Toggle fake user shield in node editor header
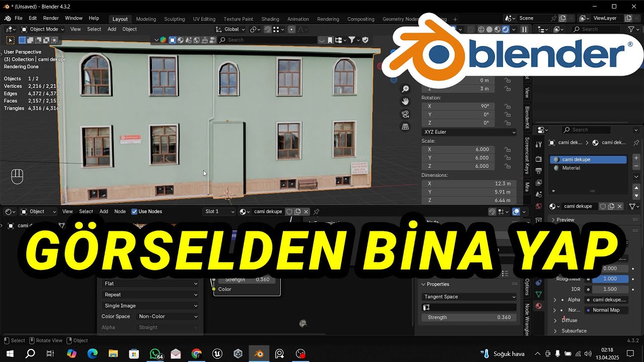This screenshot has width=644, height=362. click(289, 212)
